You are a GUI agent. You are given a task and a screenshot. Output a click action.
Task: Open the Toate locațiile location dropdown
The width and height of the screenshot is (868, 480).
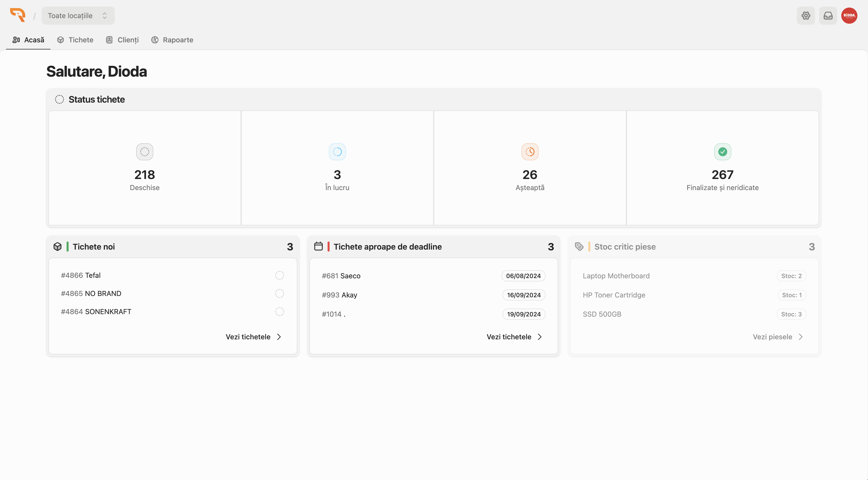(x=78, y=15)
